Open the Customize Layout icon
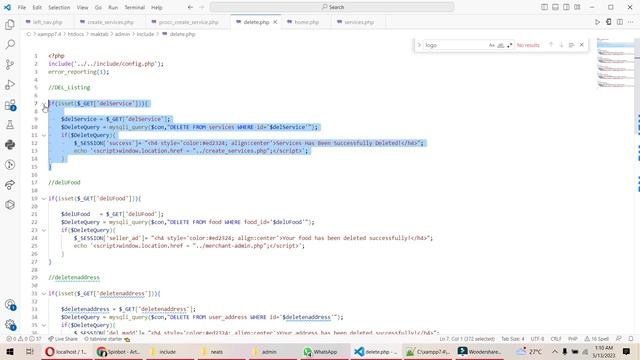This screenshot has width=640, height=360. 577,7
